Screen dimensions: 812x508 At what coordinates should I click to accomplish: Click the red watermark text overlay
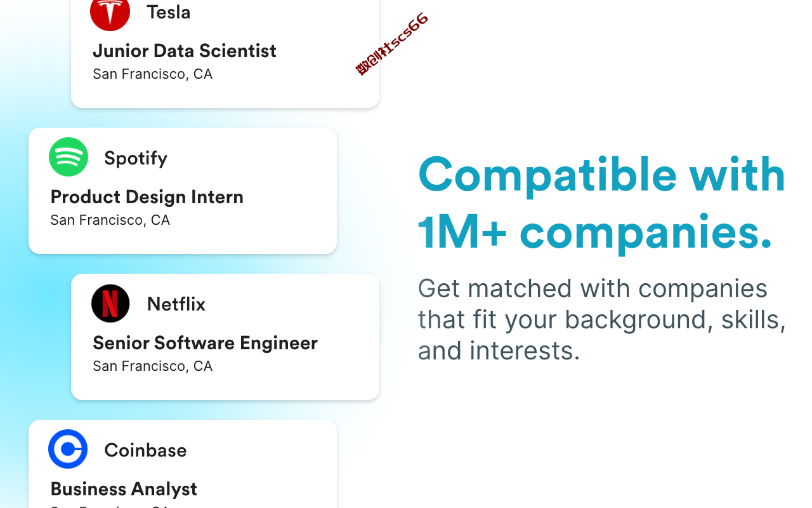click(x=392, y=44)
